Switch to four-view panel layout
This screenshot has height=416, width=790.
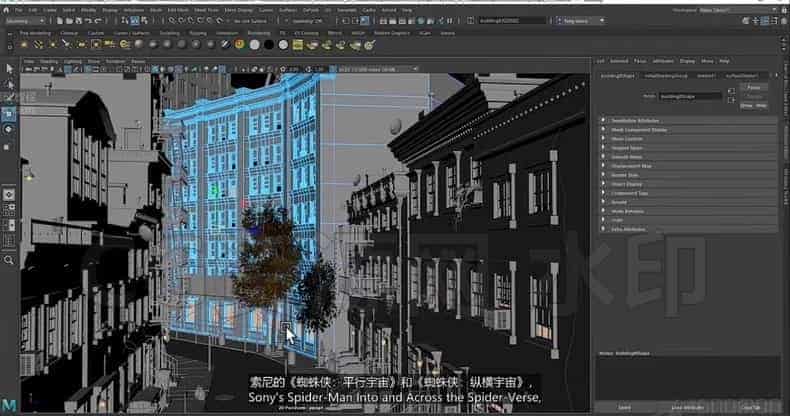[x=9, y=209]
